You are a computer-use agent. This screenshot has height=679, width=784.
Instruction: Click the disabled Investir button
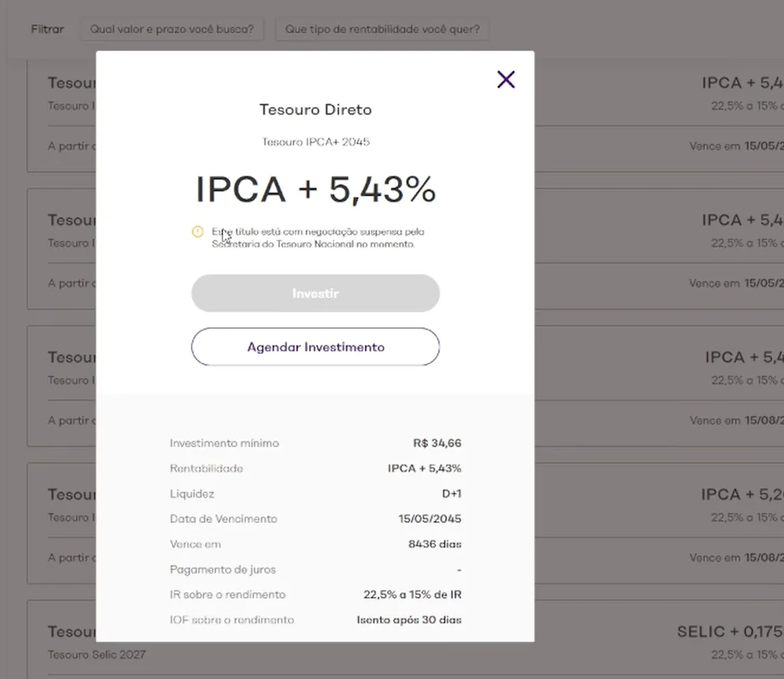pyautogui.click(x=315, y=293)
